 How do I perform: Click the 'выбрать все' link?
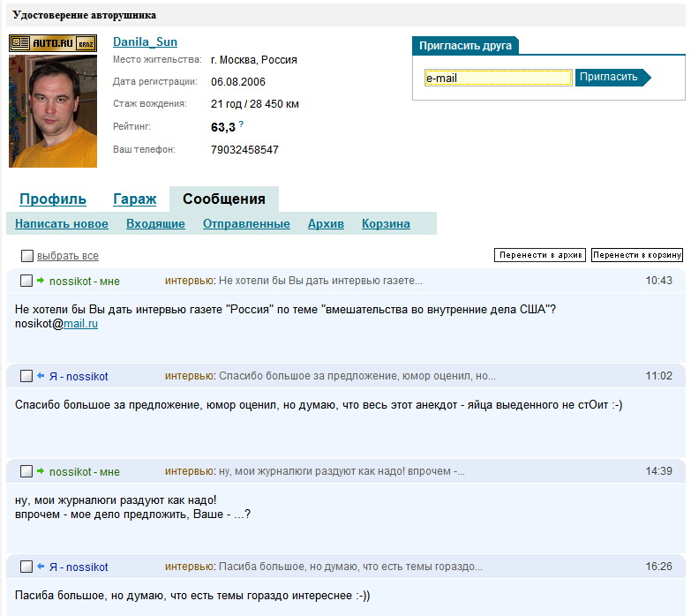[x=68, y=256]
